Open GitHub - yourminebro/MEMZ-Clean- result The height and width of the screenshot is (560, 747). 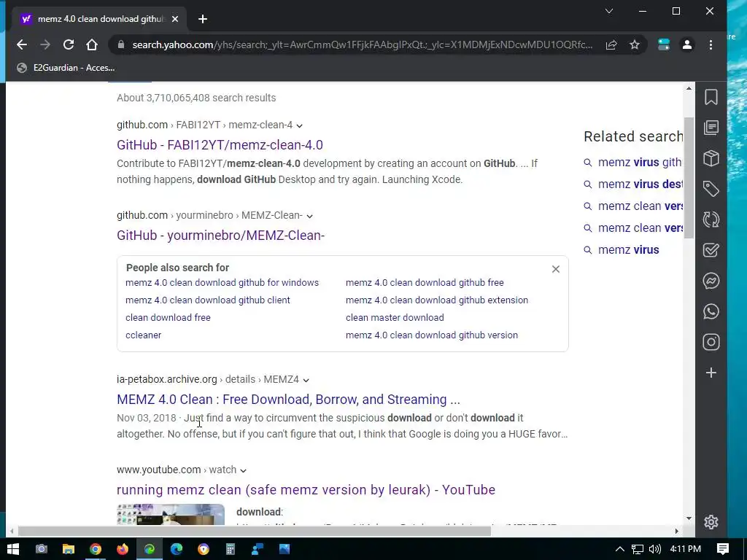pyautogui.click(x=220, y=236)
